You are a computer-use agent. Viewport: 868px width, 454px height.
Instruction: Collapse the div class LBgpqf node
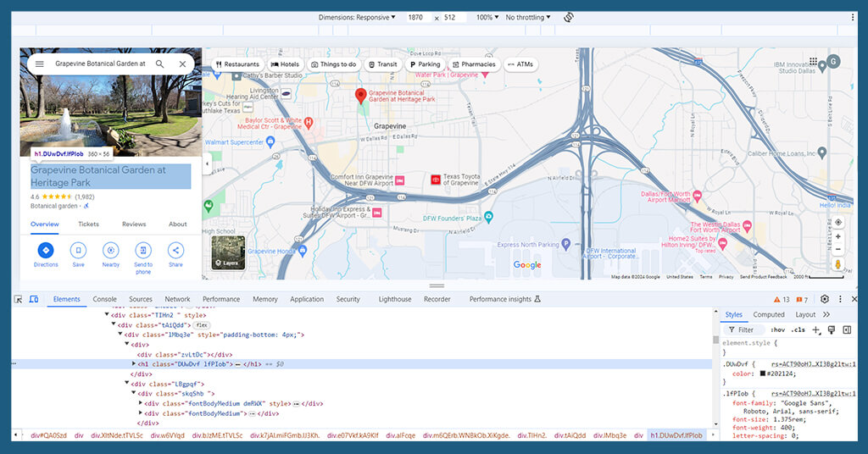[x=127, y=383]
